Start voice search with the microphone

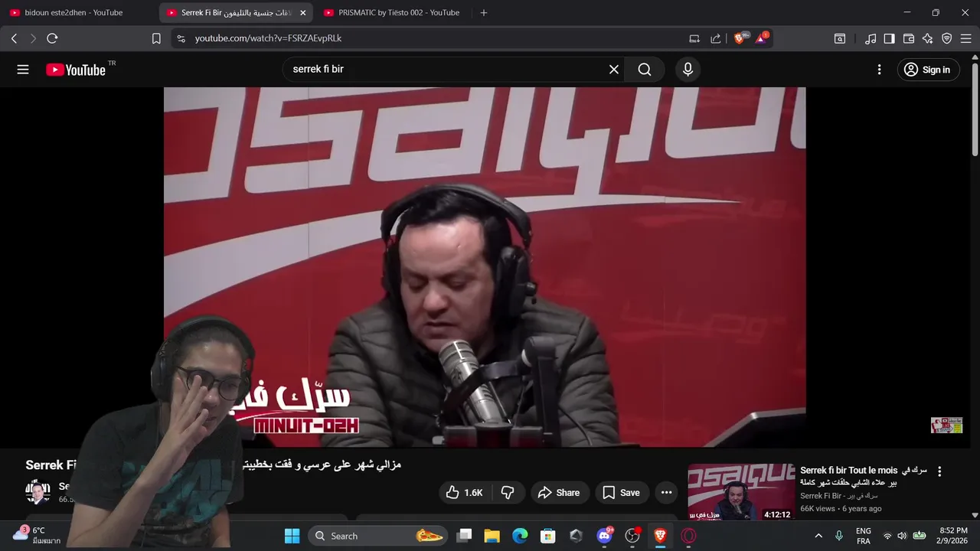tap(688, 70)
